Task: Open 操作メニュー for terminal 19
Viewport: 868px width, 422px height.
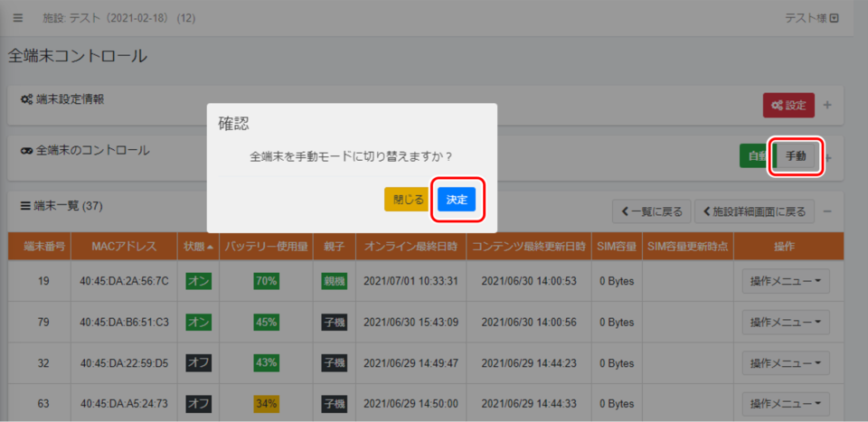Action: (x=786, y=281)
